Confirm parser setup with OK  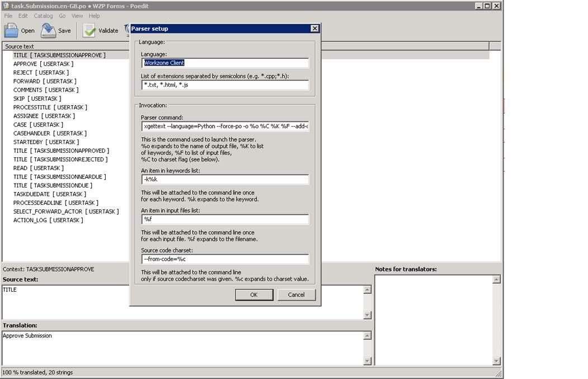click(254, 294)
